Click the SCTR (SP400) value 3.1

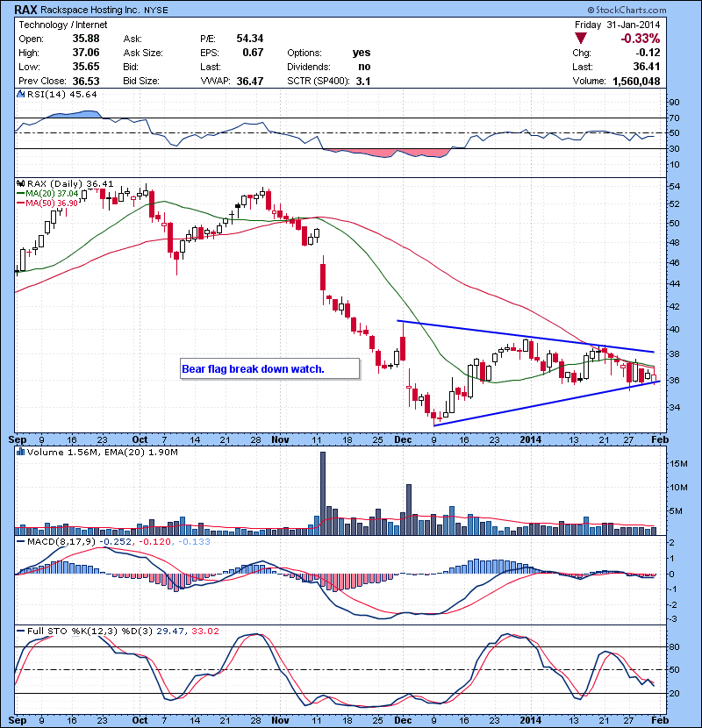point(363,81)
